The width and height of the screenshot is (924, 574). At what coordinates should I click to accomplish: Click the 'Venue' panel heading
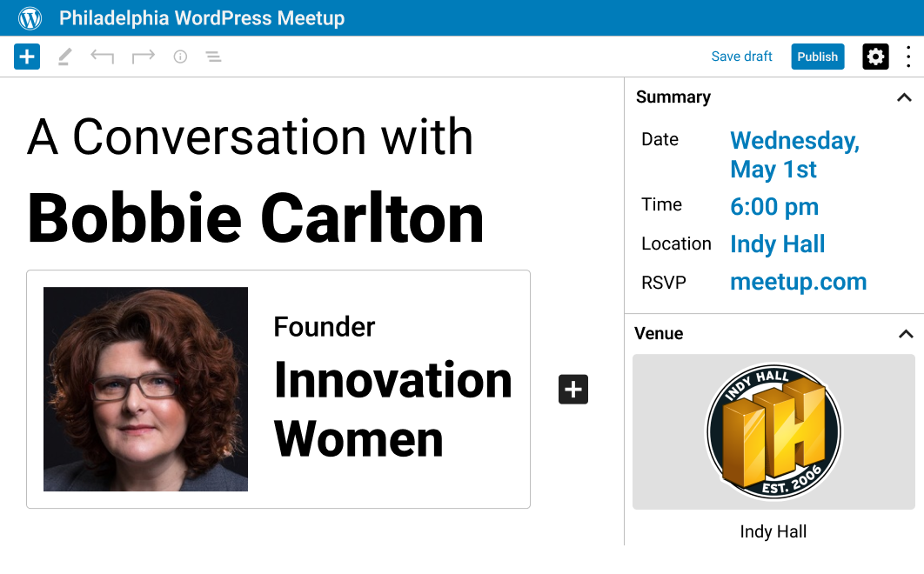click(659, 334)
